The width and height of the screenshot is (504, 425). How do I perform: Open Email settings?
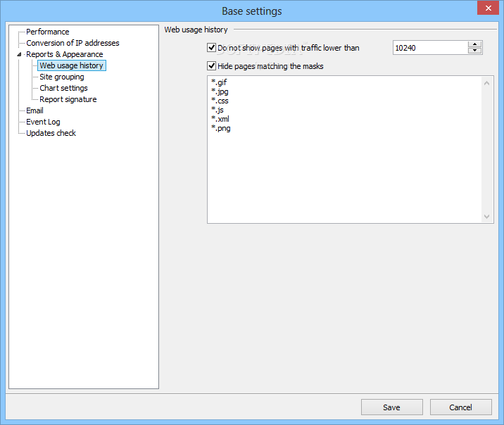(x=34, y=110)
